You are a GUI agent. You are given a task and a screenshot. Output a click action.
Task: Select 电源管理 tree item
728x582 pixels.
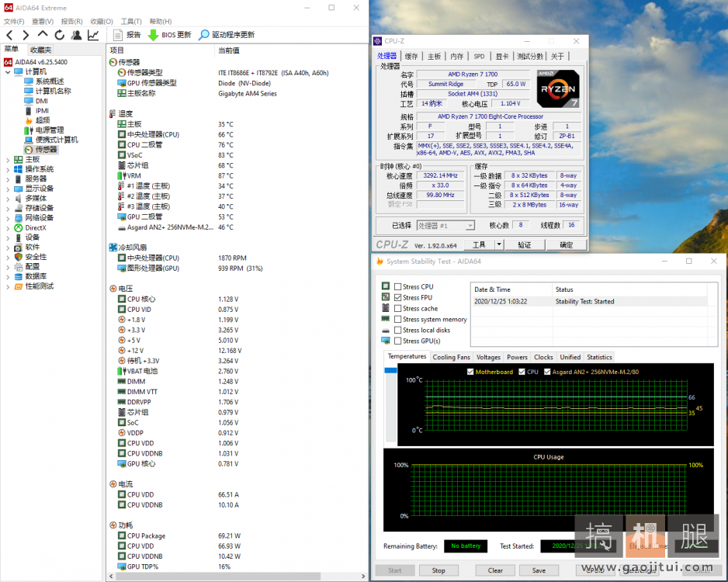(50, 130)
